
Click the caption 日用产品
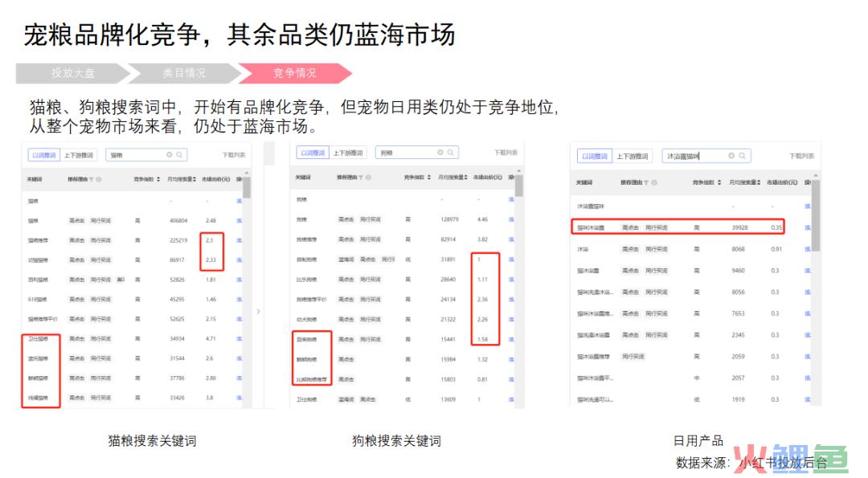pos(698,441)
